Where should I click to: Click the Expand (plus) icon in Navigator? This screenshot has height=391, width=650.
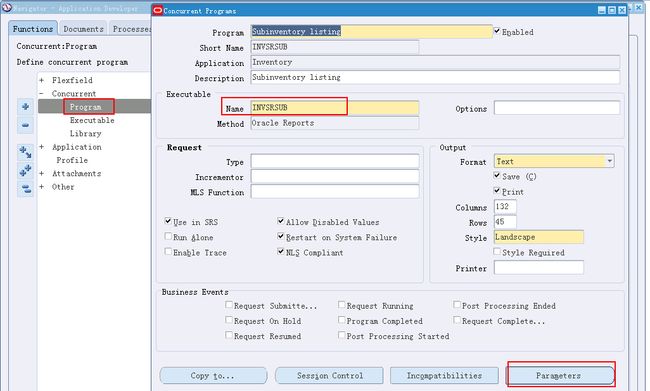click(x=25, y=107)
